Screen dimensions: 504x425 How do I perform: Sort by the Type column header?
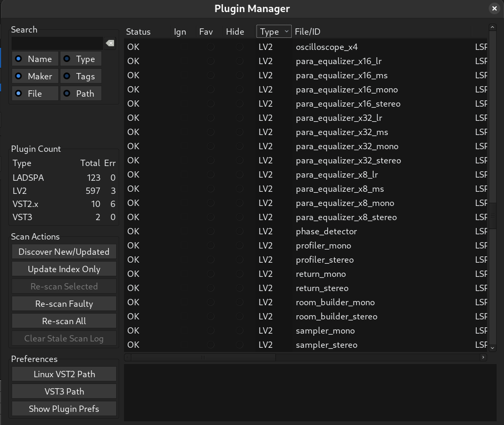(273, 32)
